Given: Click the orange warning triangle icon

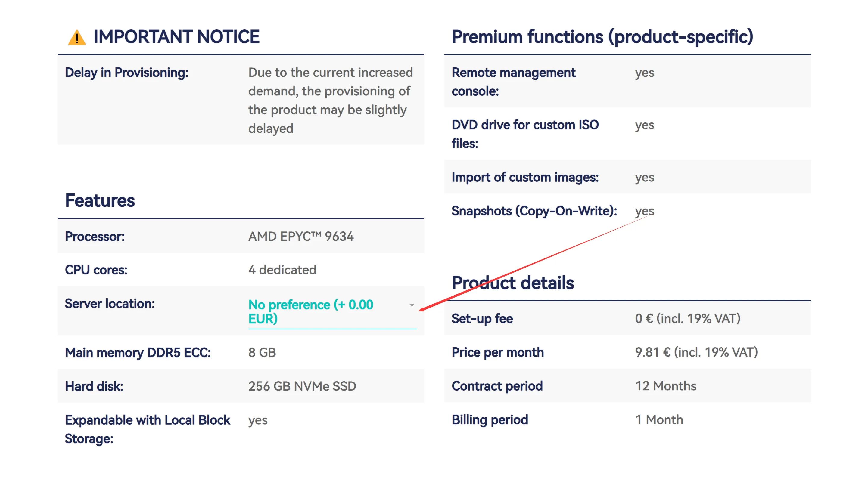Looking at the screenshot, I should point(77,37).
